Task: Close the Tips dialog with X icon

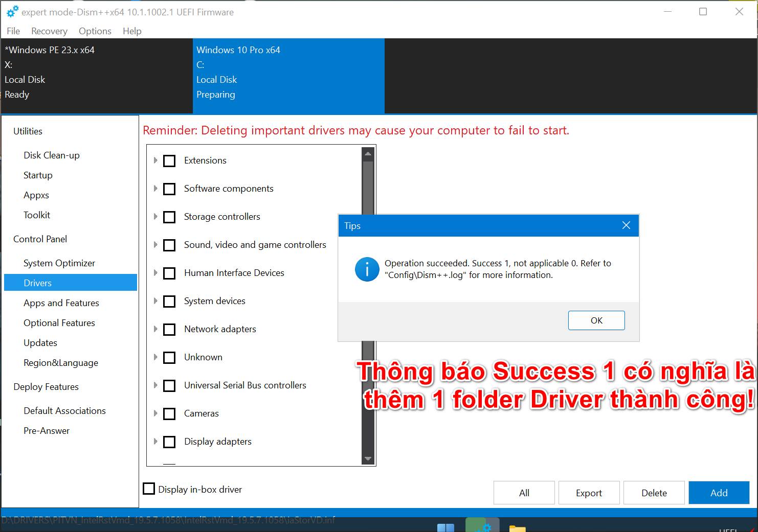Action: (x=626, y=225)
